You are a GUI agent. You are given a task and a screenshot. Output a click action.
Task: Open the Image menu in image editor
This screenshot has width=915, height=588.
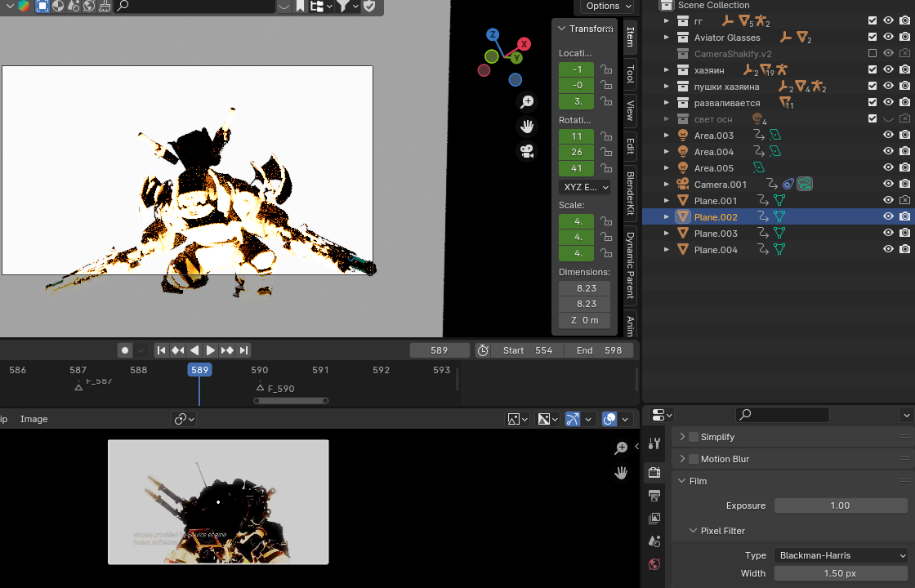[x=34, y=419]
